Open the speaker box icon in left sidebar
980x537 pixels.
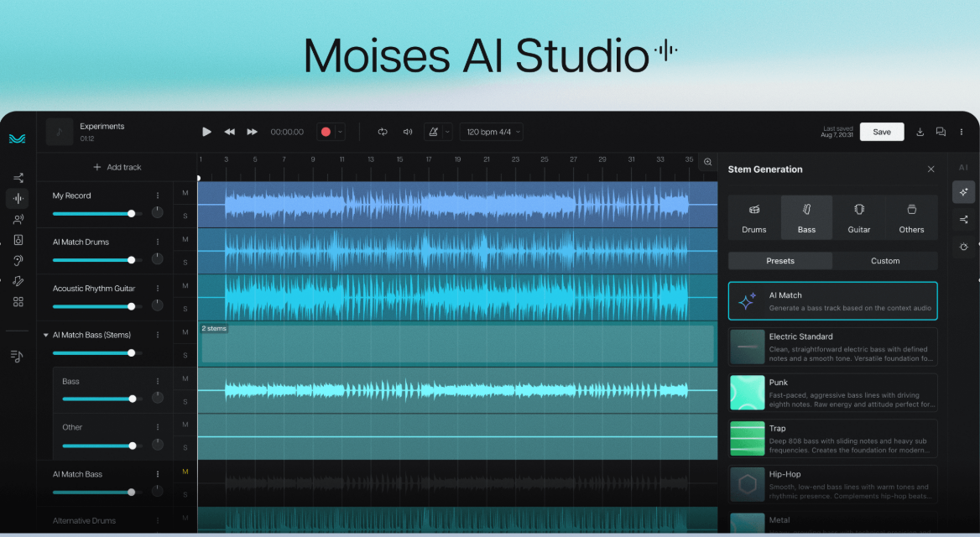18,240
